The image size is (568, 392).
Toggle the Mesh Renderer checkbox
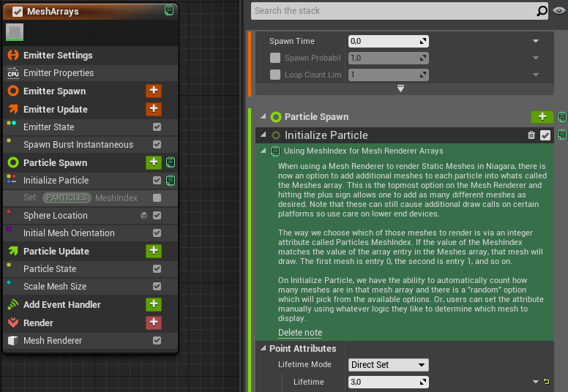pyautogui.click(x=157, y=340)
